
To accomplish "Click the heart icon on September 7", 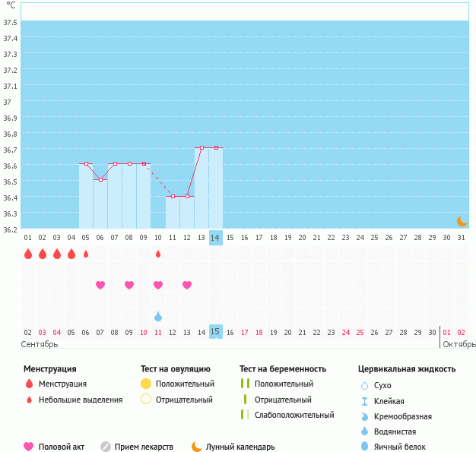I will [x=100, y=285].
